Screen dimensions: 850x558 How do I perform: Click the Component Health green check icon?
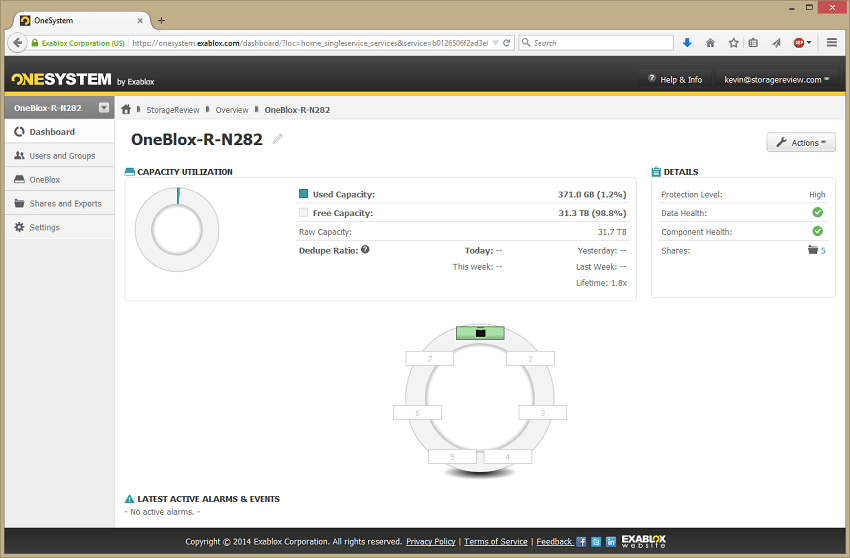(817, 231)
